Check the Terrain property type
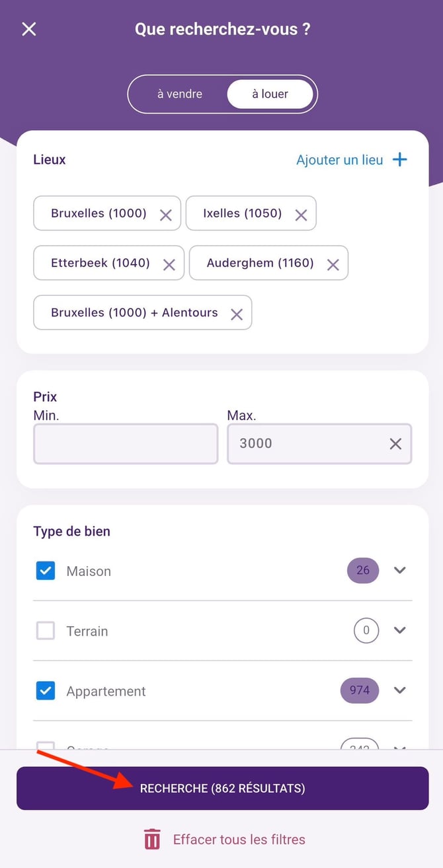The width and height of the screenshot is (443, 868). point(45,631)
